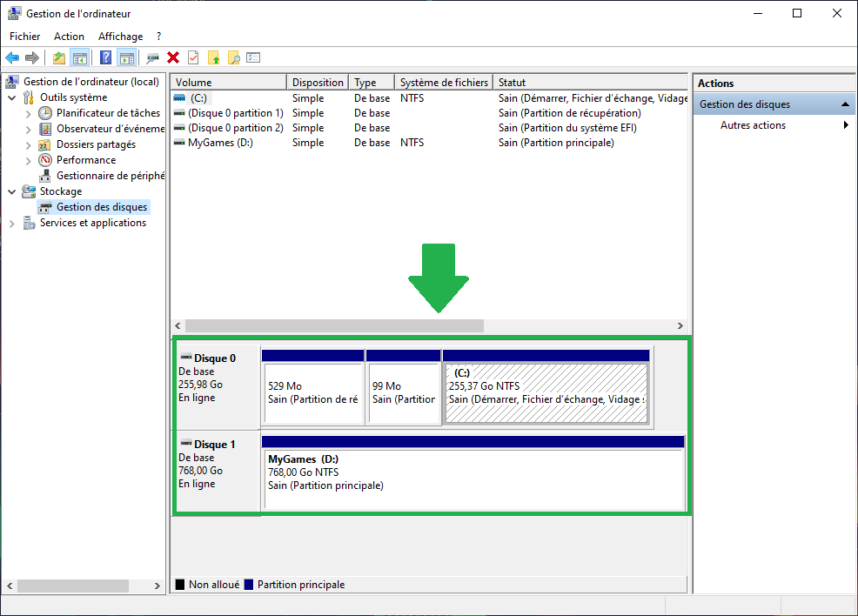Sort by the Disposition column header

(318, 82)
